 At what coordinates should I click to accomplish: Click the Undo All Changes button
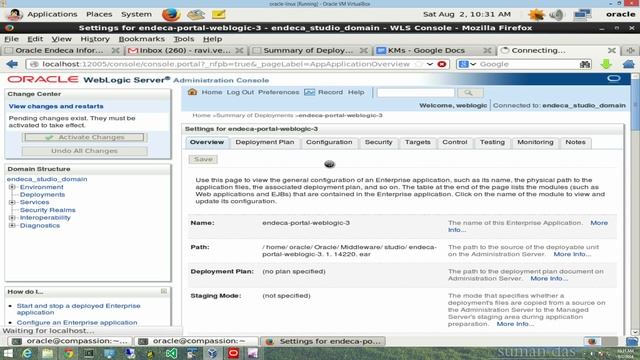click(x=84, y=151)
